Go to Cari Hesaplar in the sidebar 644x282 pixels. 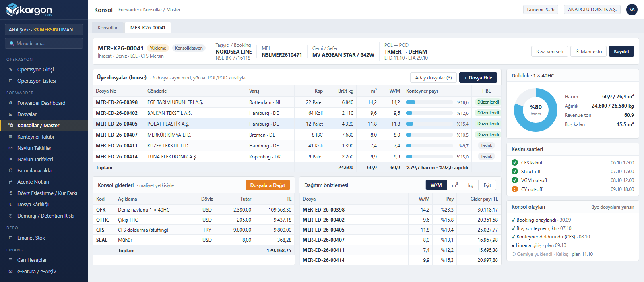44,260
